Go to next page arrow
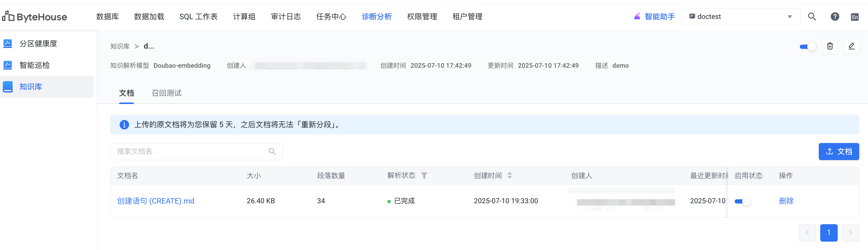 click(850, 233)
